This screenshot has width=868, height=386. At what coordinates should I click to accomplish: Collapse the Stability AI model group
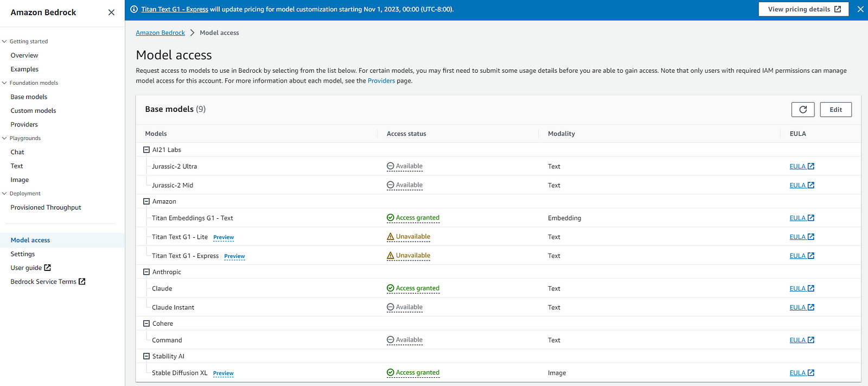pyautogui.click(x=146, y=357)
